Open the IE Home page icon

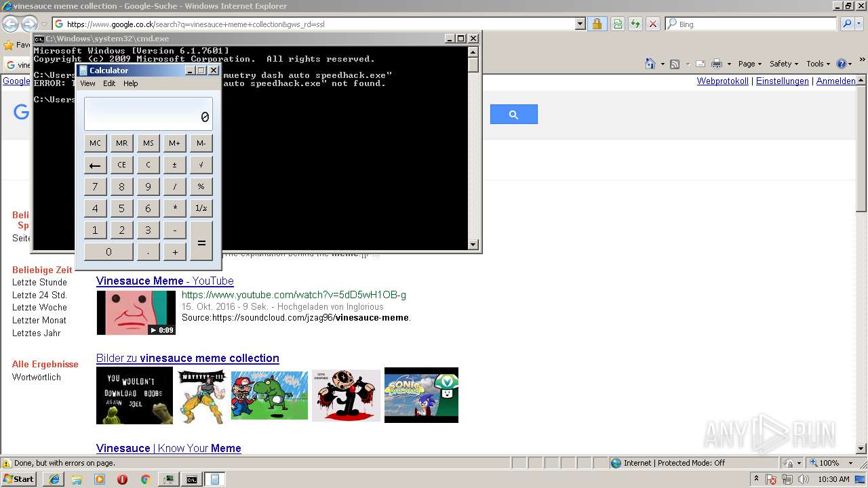650,64
